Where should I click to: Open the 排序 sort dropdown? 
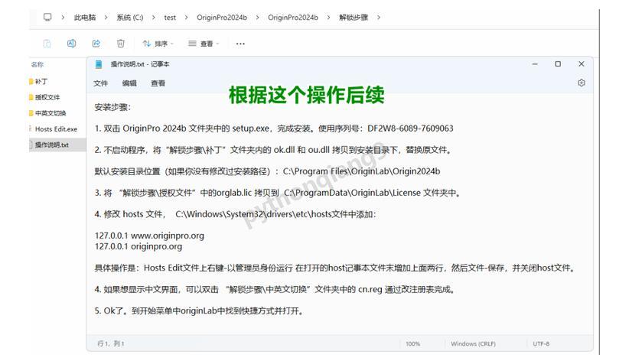pos(158,44)
